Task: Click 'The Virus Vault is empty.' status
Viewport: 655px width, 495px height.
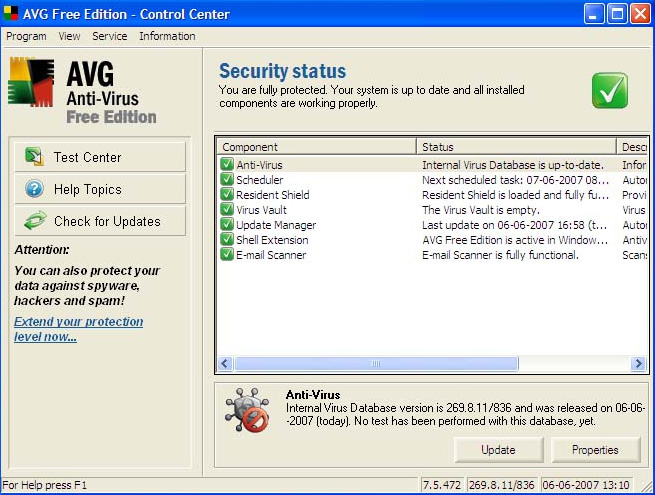Action: tap(481, 210)
